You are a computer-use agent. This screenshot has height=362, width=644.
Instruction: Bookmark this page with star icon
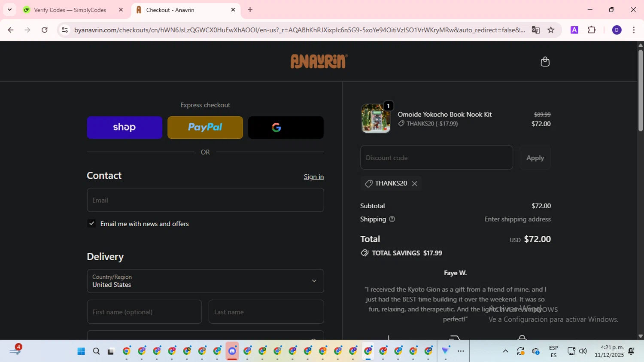pyautogui.click(x=551, y=30)
